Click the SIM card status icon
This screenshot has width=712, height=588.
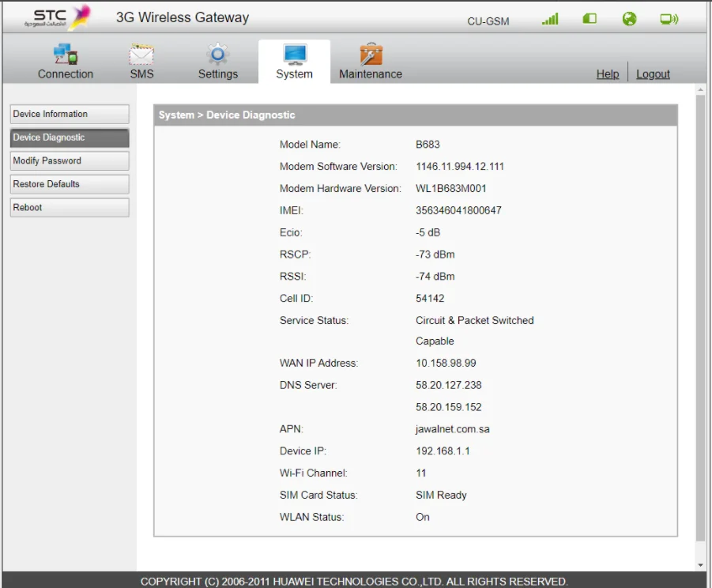pos(590,19)
